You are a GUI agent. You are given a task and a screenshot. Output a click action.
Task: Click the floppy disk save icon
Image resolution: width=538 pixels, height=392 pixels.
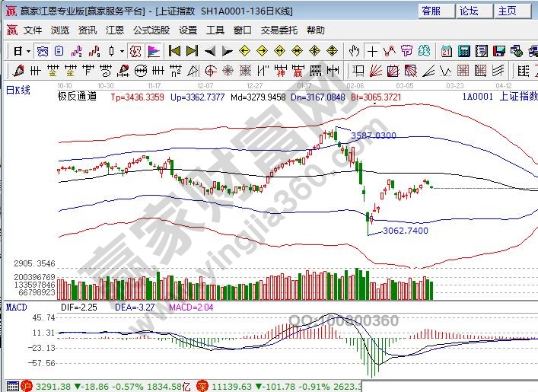click(498, 51)
